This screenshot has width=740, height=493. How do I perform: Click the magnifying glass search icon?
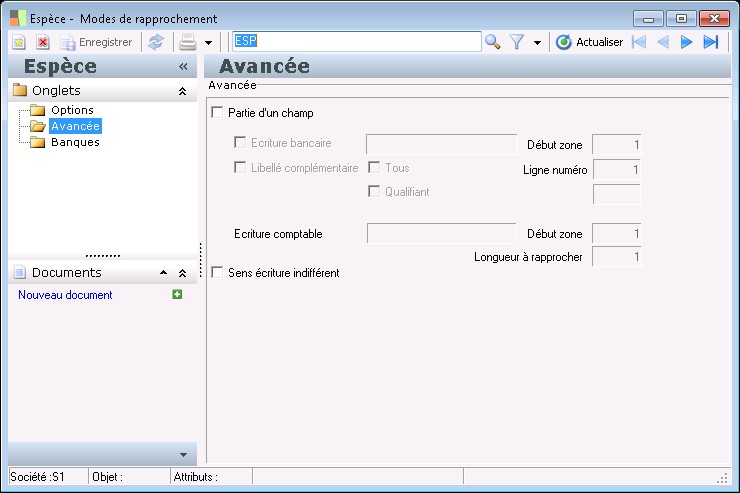pos(492,42)
